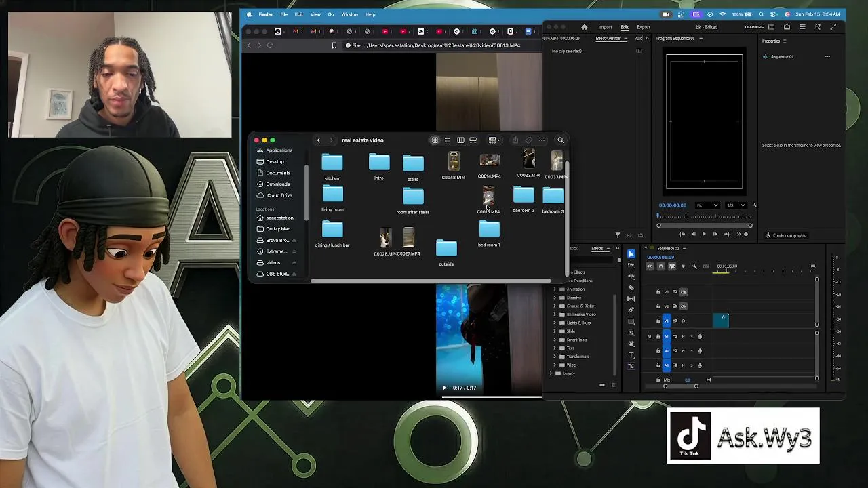This screenshot has height=488, width=868.
Task: Select the Hand tool in Premiere
Action: click(x=631, y=344)
